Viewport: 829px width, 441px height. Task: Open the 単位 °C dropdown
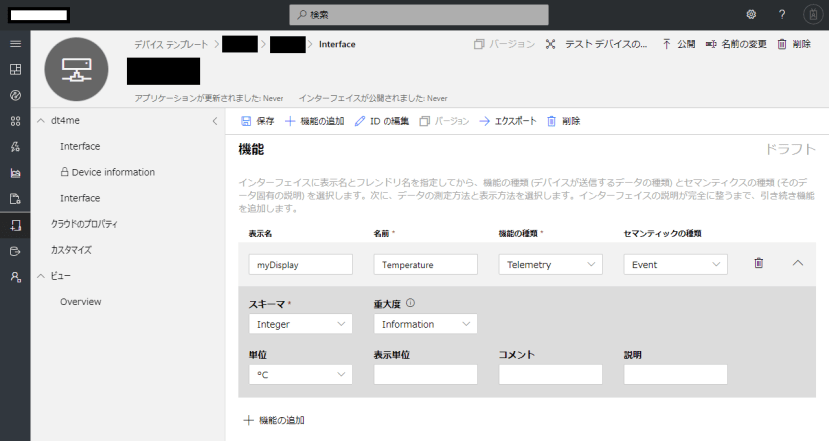[300, 374]
